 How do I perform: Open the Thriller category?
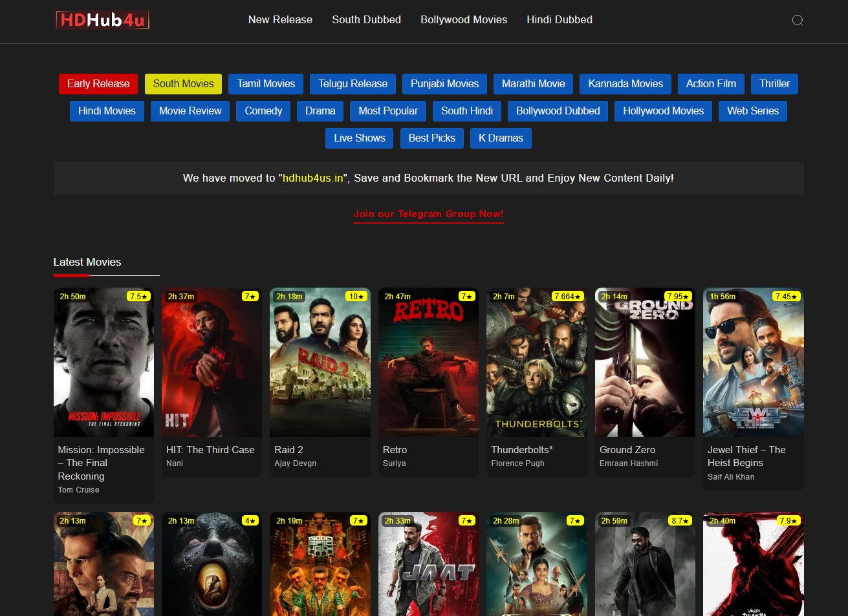[x=774, y=84]
